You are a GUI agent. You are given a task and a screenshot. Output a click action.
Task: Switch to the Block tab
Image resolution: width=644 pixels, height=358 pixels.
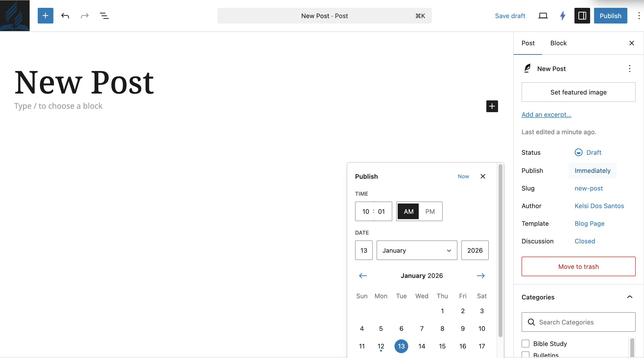pyautogui.click(x=558, y=43)
